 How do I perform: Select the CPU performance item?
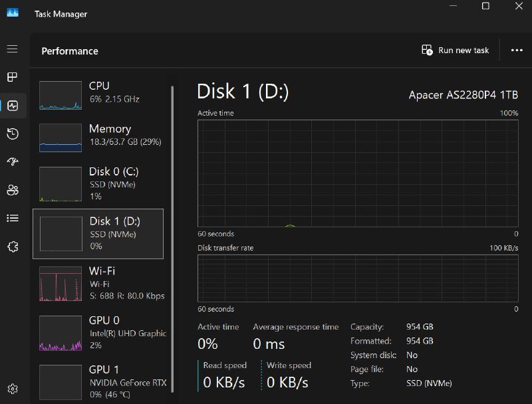coord(98,94)
